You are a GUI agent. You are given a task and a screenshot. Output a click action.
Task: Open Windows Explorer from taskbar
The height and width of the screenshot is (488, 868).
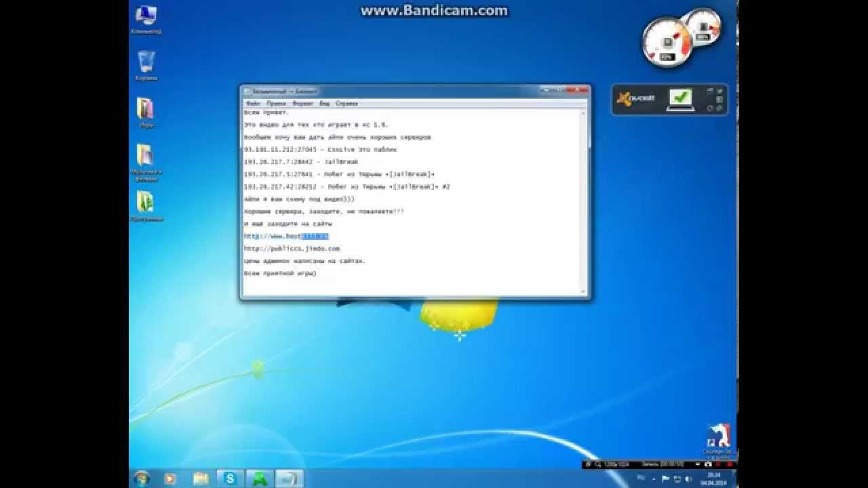click(x=201, y=479)
